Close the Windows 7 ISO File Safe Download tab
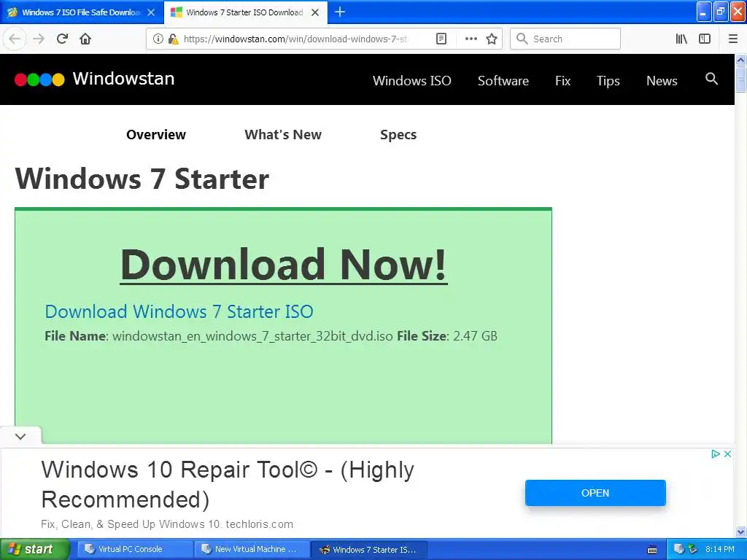 151,12
